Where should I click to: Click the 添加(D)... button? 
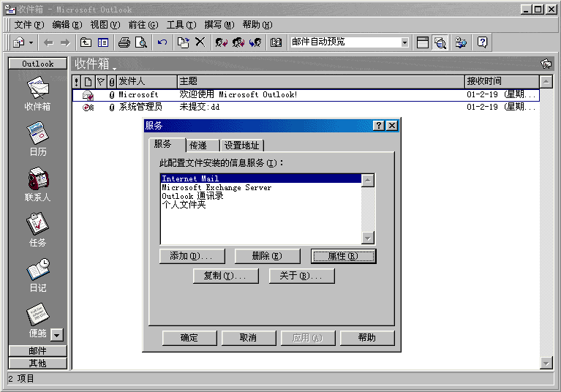click(192, 256)
